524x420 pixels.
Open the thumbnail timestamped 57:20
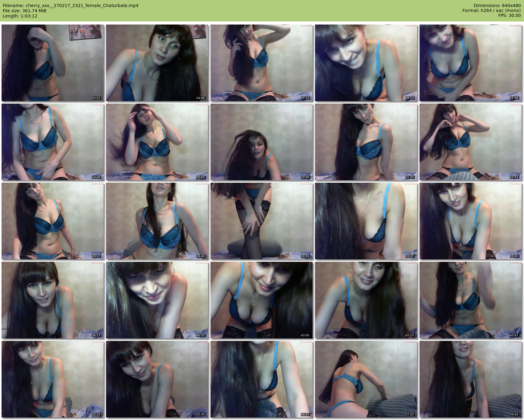click(x=366, y=379)
